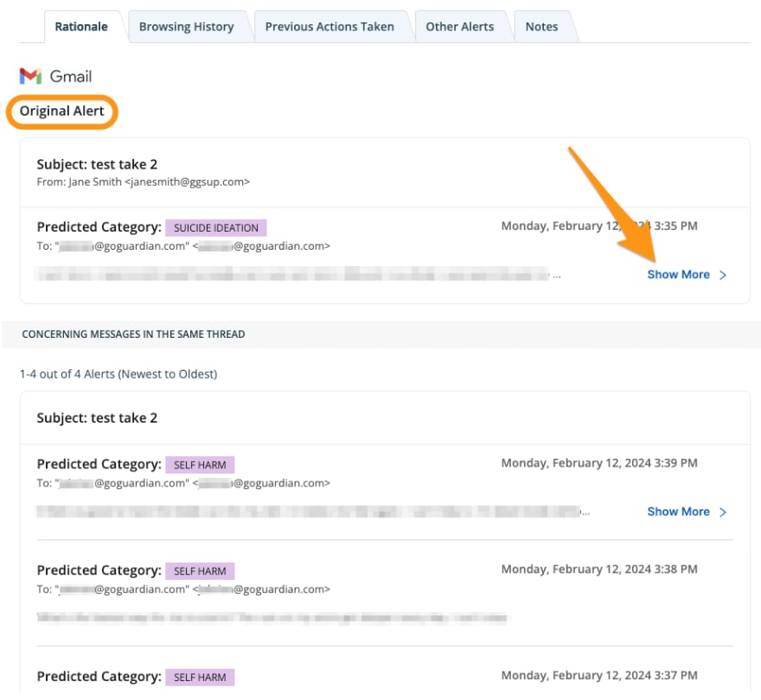Click the SUICIDE IDEATION category tag
Image resolution: width=761 pixels, height=700 pixels.
pyautogui.click(x=216, y=227)
